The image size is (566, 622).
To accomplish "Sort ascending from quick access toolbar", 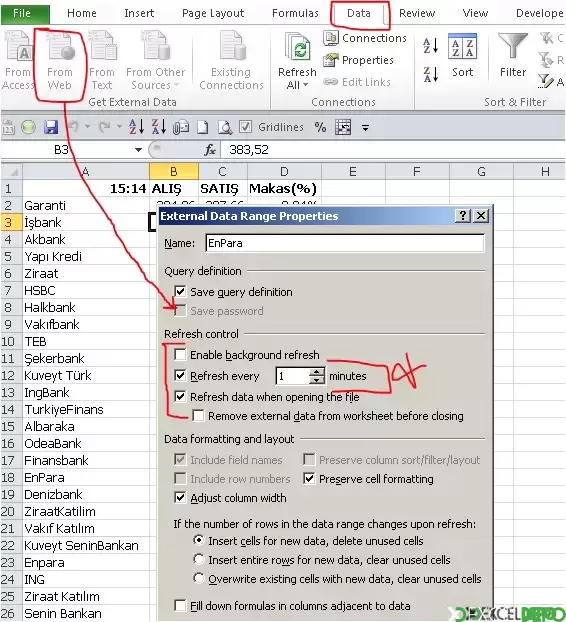I will click(x=136, y=127).
